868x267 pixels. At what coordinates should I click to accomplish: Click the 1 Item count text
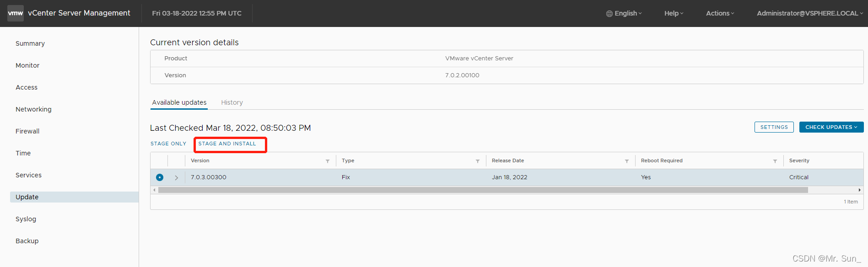coord(851,202)
